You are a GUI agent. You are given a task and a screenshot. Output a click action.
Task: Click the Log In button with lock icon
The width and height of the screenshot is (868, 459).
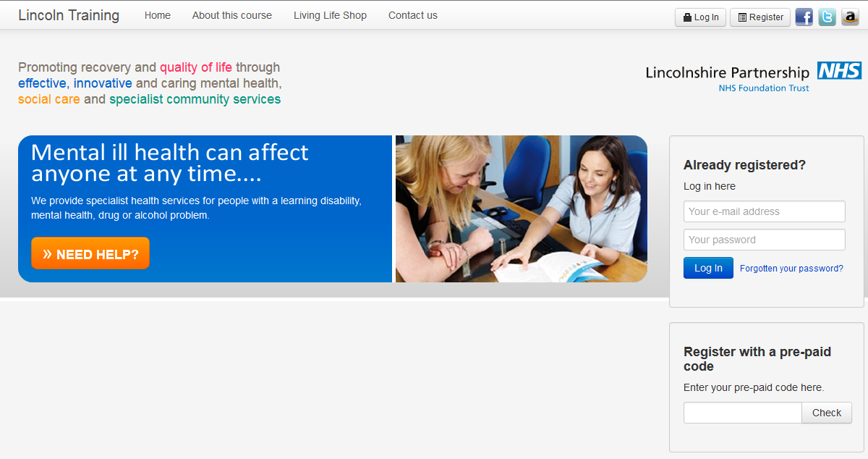pos(700,17)
